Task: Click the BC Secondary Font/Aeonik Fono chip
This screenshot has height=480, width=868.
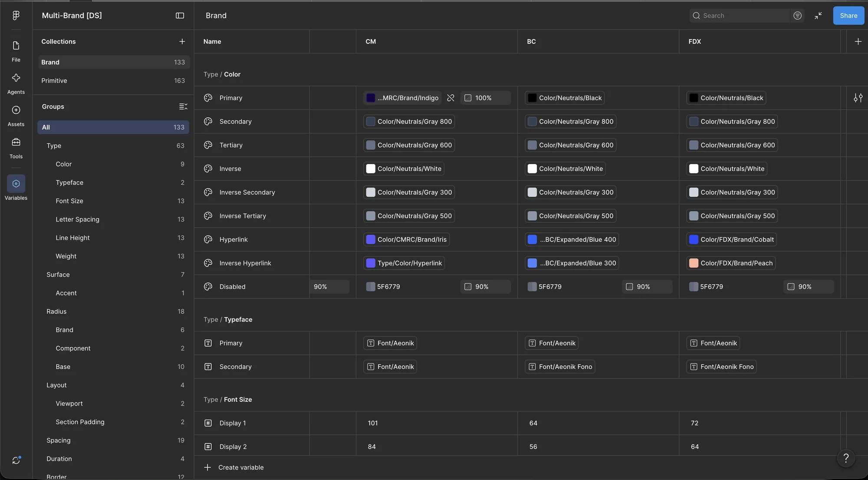Action: pos(560,367)
